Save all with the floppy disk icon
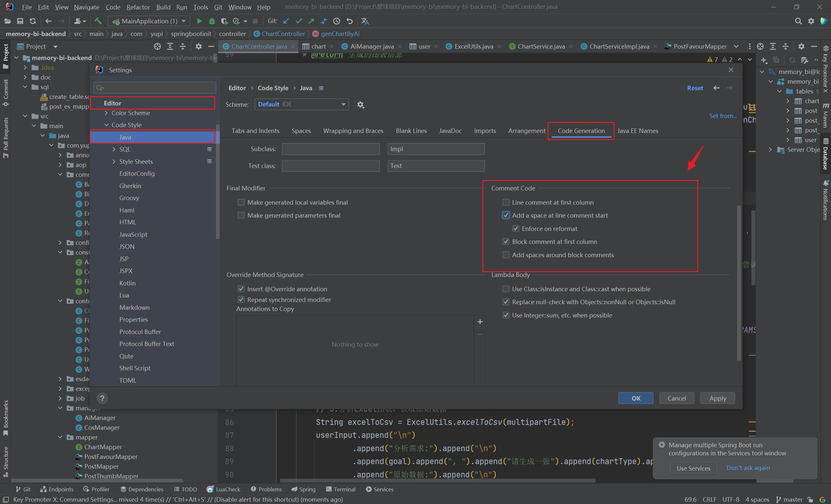Screen dimensions: 831x504 coord(20,21)
